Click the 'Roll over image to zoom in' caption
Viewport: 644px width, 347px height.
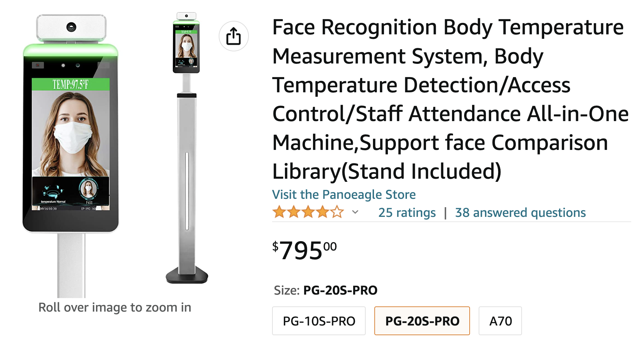115,307
